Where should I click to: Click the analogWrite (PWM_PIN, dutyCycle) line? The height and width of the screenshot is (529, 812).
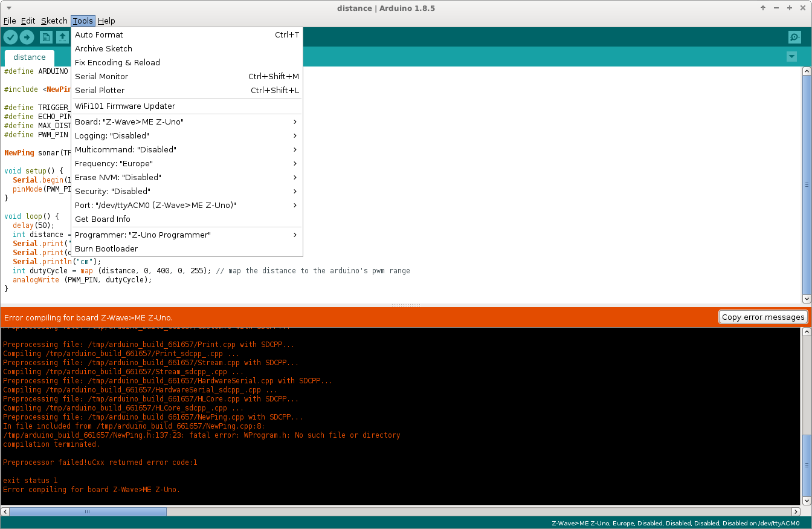82,280
